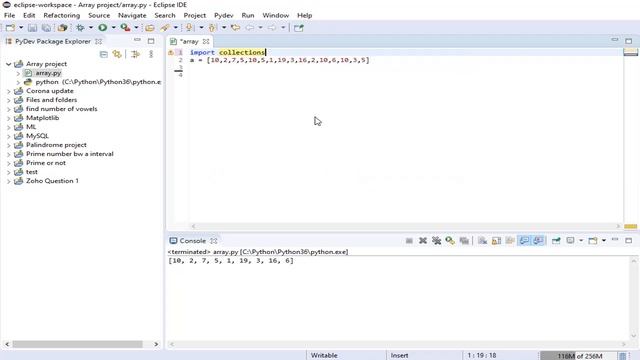Click the Run Garbage Collector trash icon

622,356
